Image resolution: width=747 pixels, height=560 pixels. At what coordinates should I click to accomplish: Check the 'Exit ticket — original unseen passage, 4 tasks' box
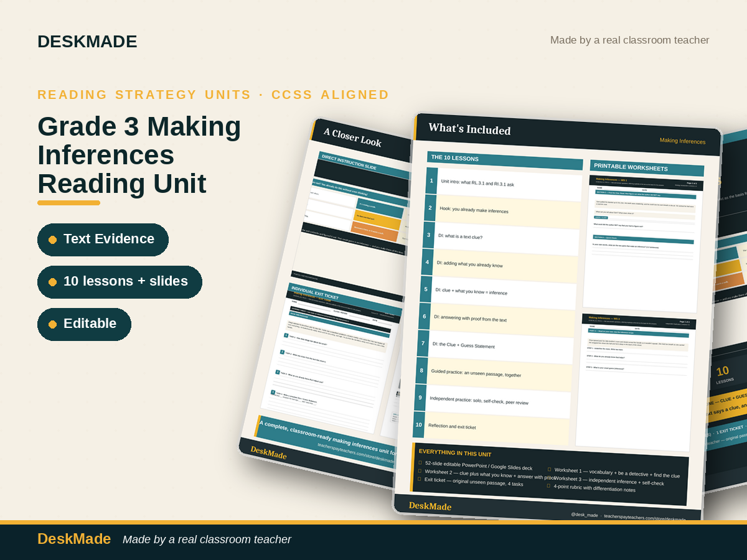coord(419,479)
